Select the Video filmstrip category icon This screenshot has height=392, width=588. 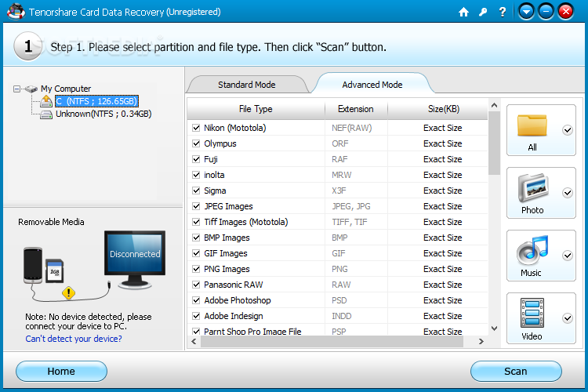click(532, 313)
